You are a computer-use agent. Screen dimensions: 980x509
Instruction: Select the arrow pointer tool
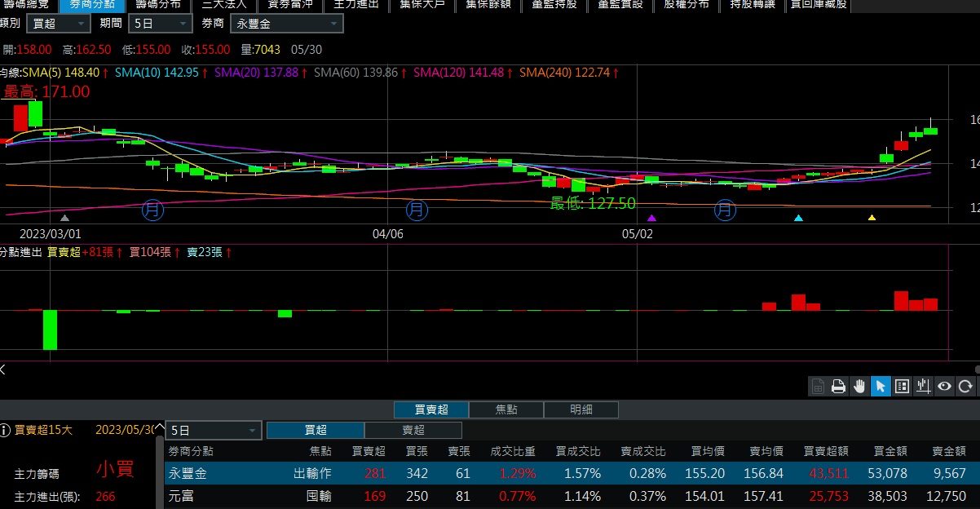pos(881,387)
